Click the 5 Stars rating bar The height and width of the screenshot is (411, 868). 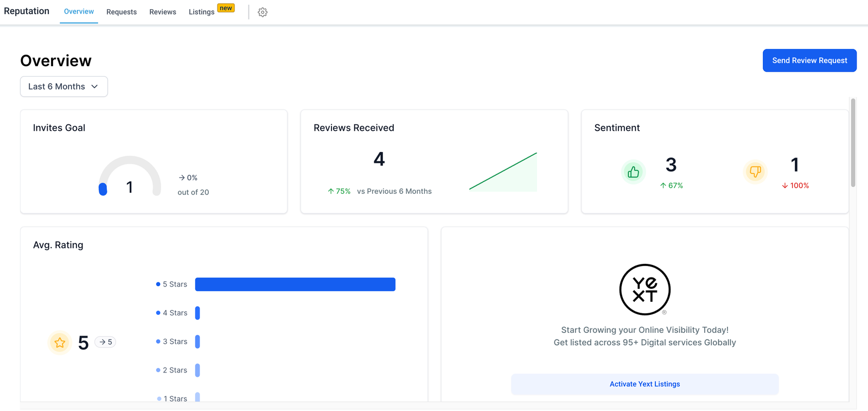(295, 284)
